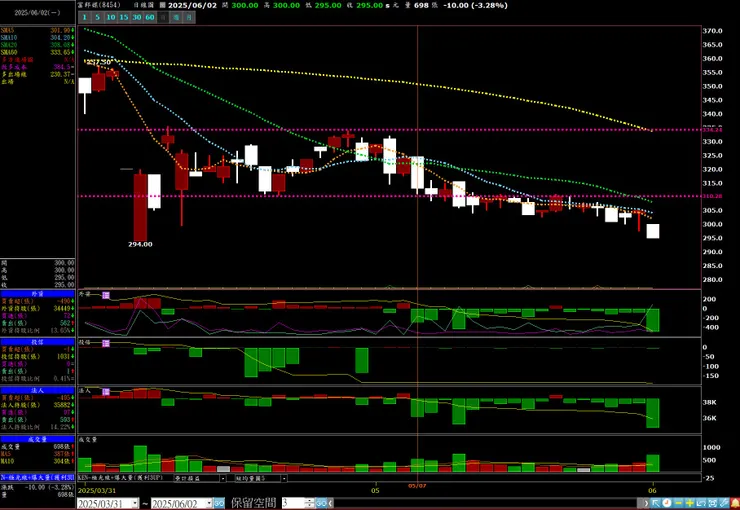
Task: Click the 外資持股 34449 row
Action: coord(37,309)
